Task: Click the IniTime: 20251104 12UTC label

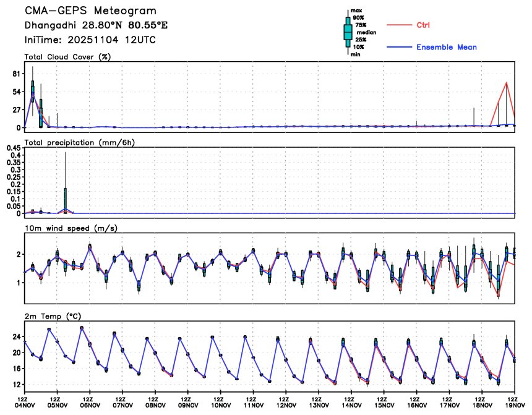Action: coord(90,40)
